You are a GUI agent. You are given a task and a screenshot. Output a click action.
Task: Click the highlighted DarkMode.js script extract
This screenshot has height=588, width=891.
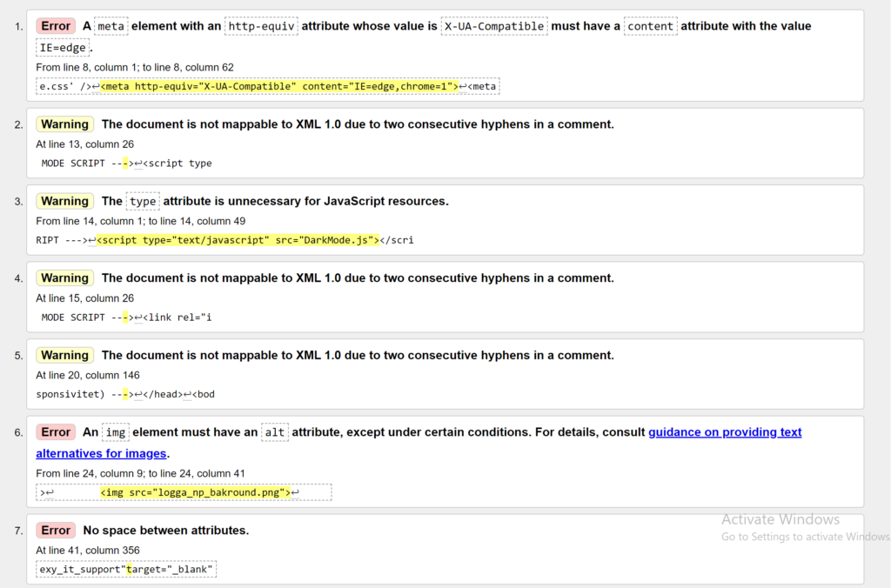click(238, 240)
